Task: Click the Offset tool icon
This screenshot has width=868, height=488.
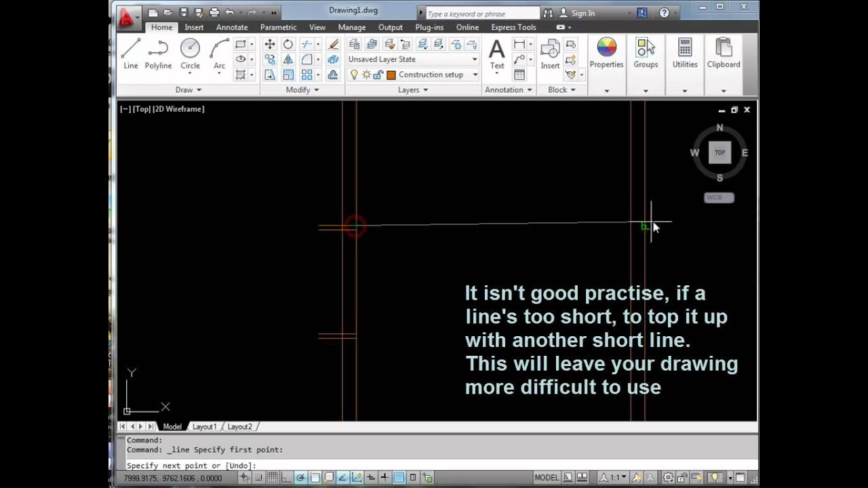Action: coord(333,75)
